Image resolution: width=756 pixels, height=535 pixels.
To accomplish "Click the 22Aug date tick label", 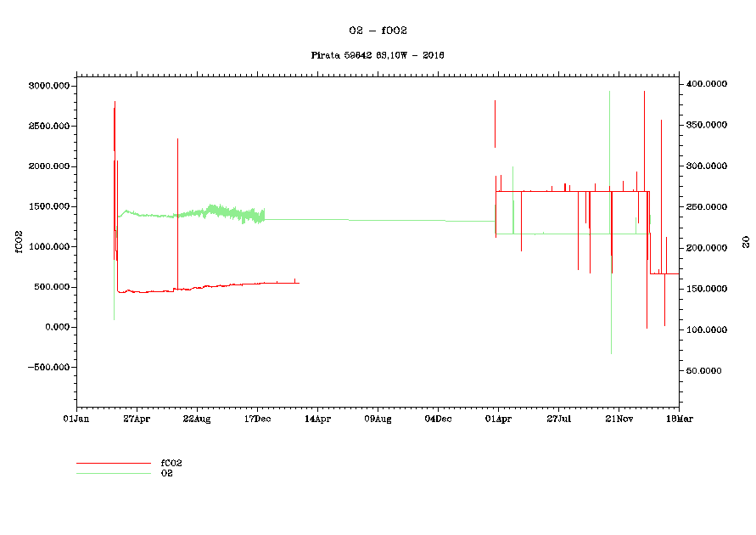I will [197, 419].
